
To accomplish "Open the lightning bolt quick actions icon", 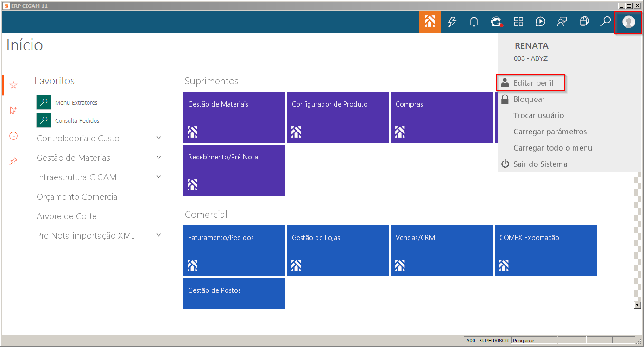I will click(452, 22).
